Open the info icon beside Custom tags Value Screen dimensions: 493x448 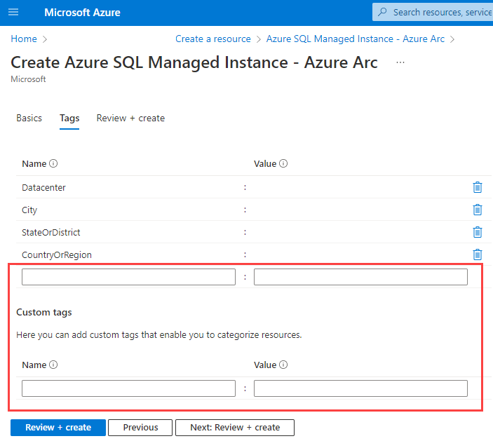coord(283,365)
